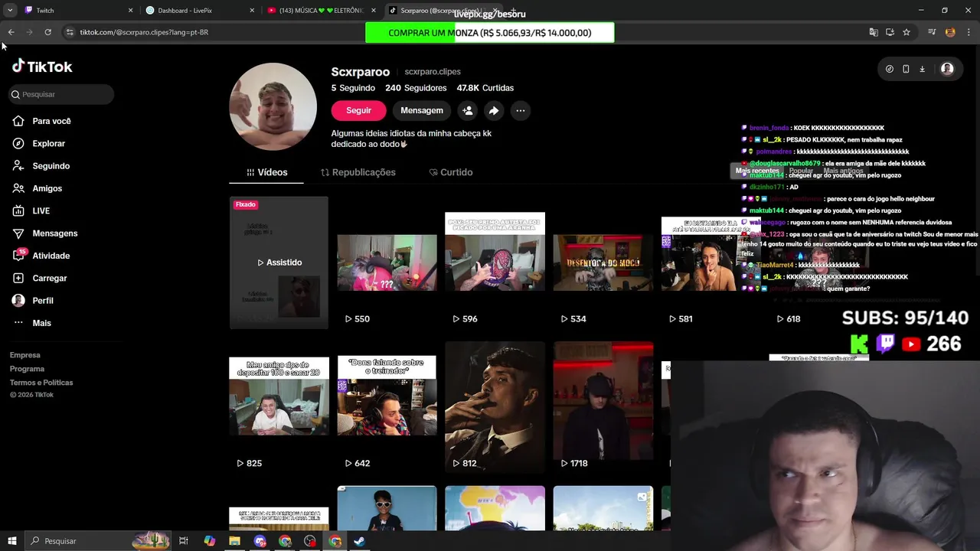Open the profile three-dot more options
The width and height of the screenshot is (980, 551).
tap(521, 110)
